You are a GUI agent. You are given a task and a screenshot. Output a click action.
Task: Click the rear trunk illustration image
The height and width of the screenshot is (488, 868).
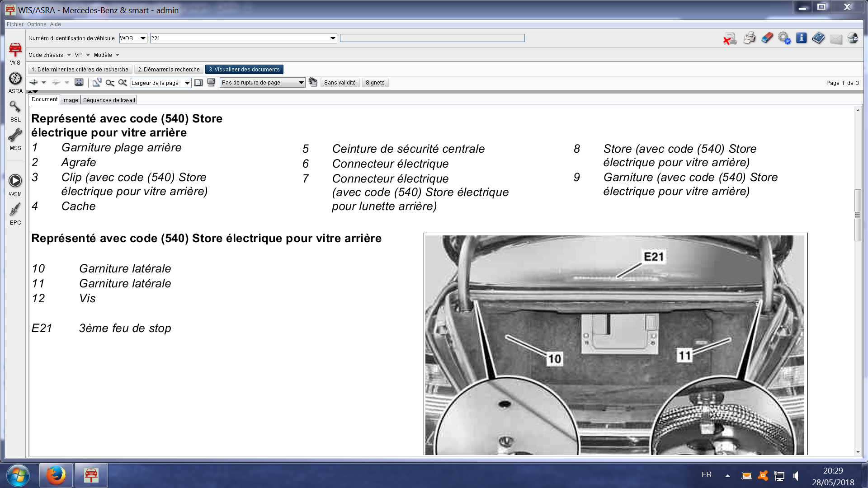pyautogui.click(x=615, y=344)
